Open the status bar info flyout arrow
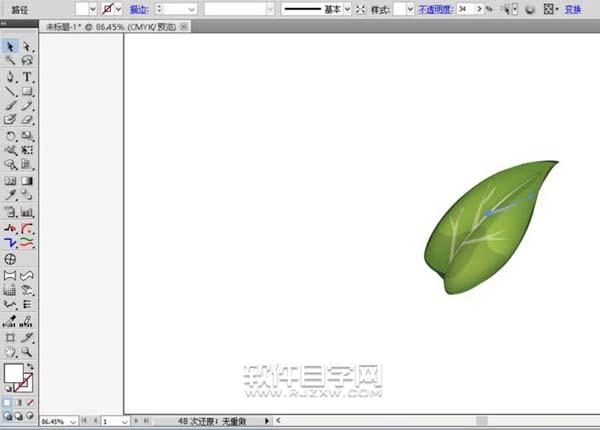 (267, 421)
